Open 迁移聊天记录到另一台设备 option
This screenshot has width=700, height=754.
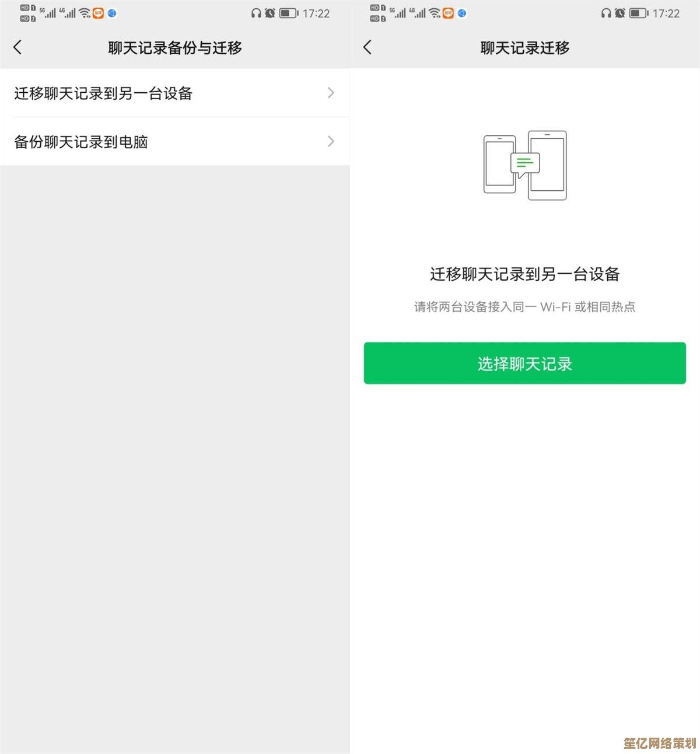click(175, 93)
